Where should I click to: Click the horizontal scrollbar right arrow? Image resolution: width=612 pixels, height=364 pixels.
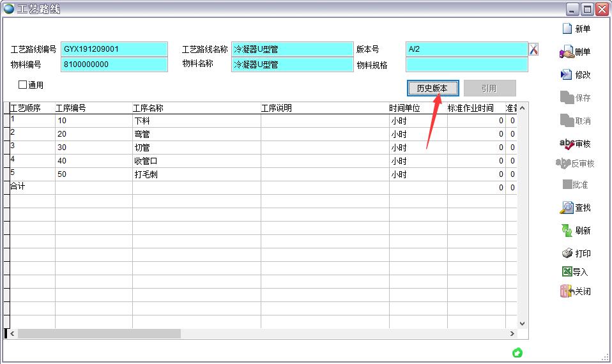[512, 333]
